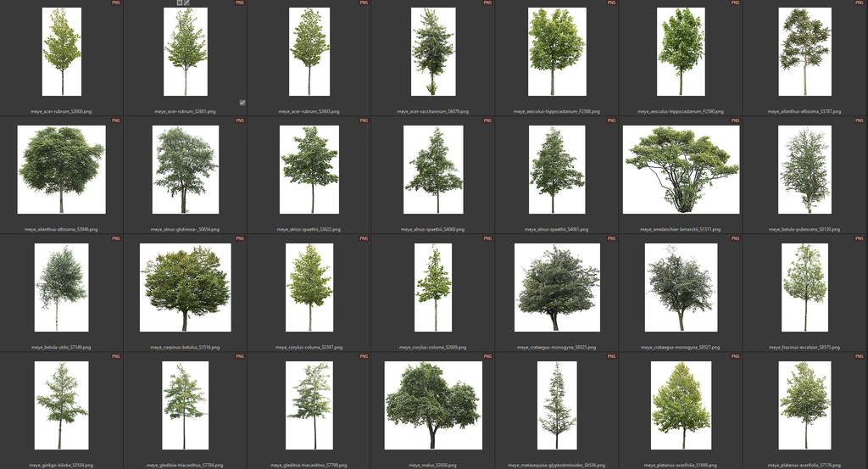Select the fraxinus-excelsior_S8575 thumbnail

[x=804, y=288]
